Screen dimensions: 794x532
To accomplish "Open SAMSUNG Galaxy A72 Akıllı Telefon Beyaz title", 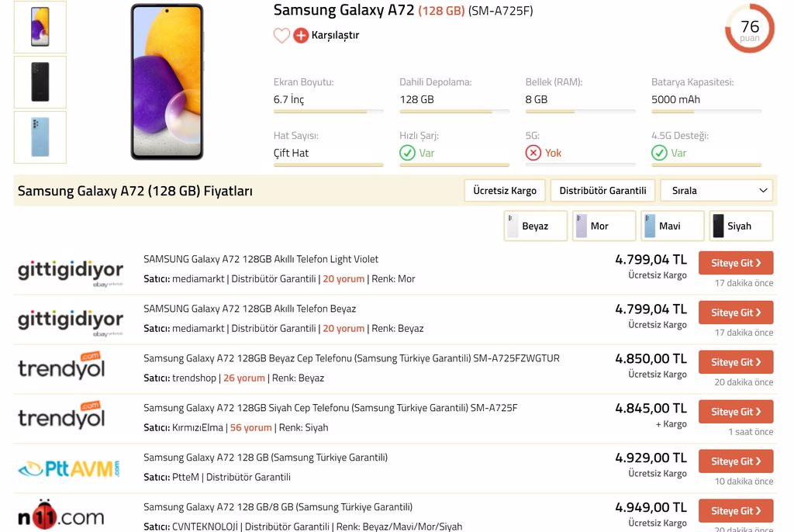I will 250,309.
